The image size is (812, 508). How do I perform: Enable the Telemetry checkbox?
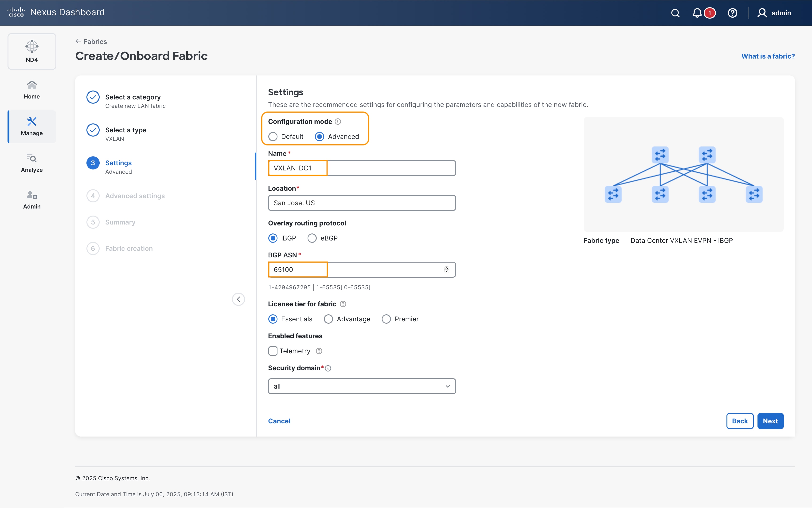[x=273, y=351]
